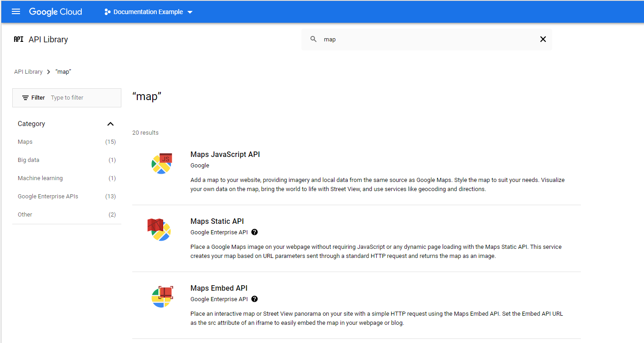Image resolution: width=644 pixels, height=343 pixels.
Task: Click the API Library page title
Action: pyautogui.click(x=48, y=40)
